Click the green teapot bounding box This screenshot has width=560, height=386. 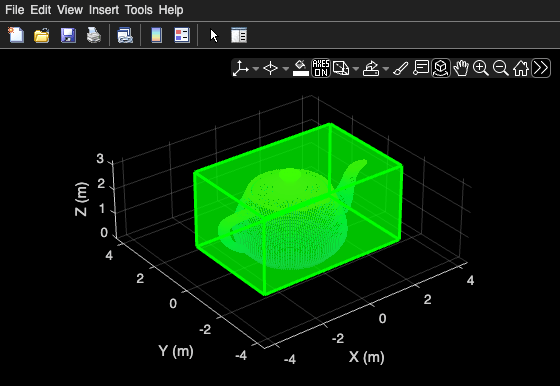[299, 209]
